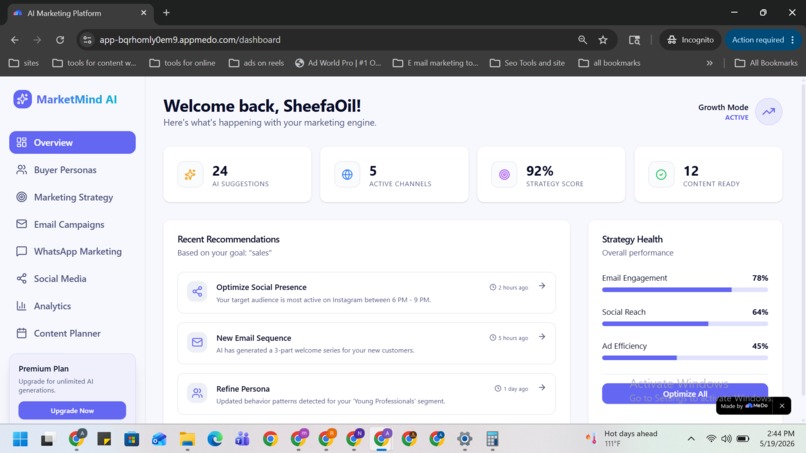
Task: Click the Content Planner calendar icon
Action: point(21,333)
